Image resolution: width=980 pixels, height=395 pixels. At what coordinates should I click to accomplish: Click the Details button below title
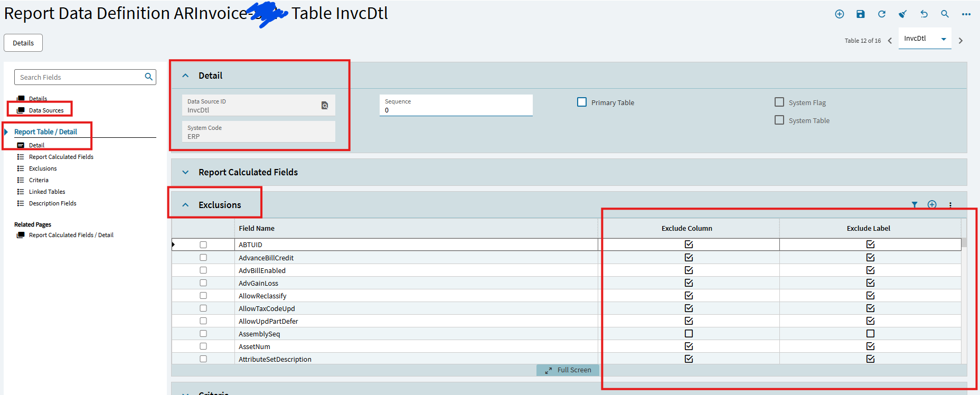[23, 43]
